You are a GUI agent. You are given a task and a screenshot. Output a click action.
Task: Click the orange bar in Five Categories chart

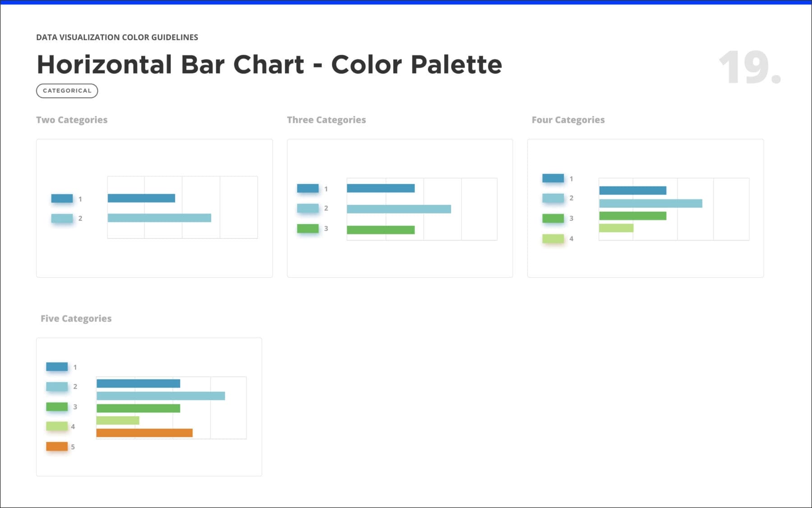pos(144,433)
